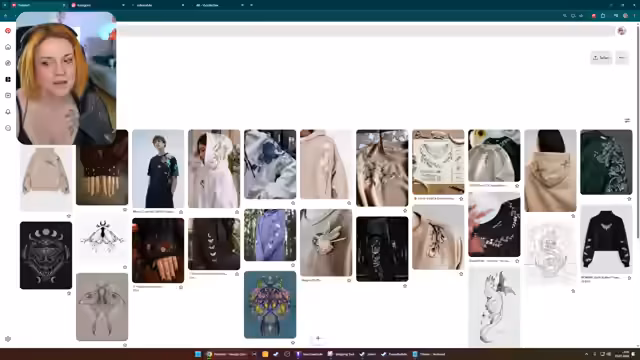
Task: Expand the board more options menu
Action: pos(622,58)
